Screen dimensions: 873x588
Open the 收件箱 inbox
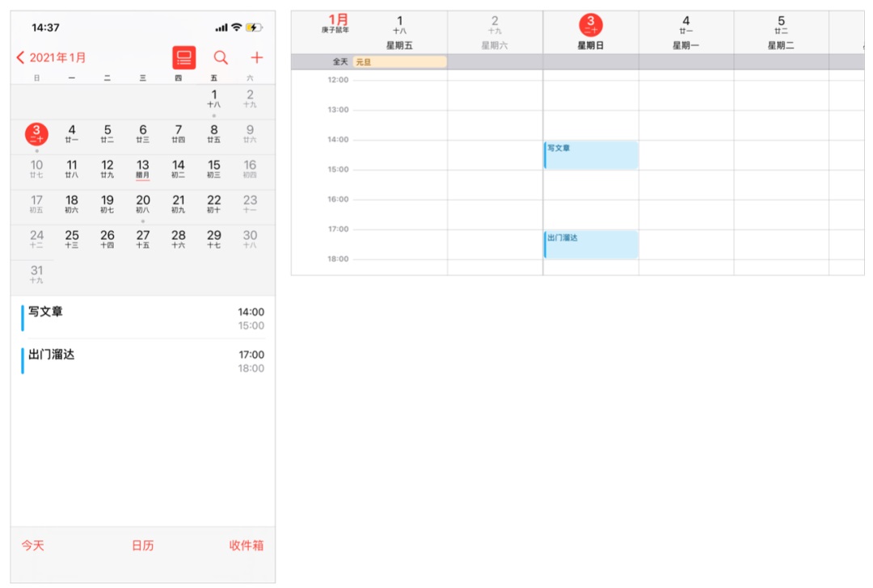[x=246, y=545]
